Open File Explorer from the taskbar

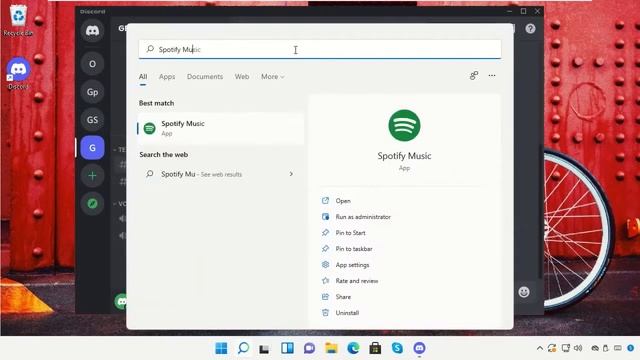[331, 348]
